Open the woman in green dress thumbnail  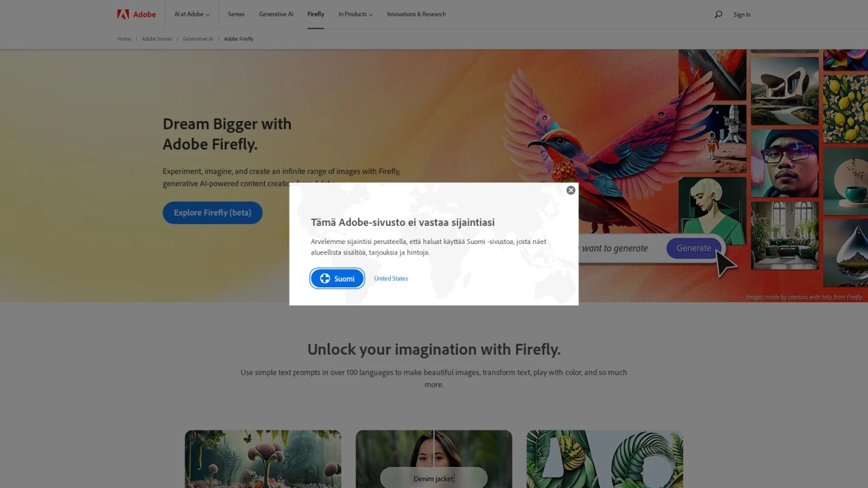click(x=713, y=208)
